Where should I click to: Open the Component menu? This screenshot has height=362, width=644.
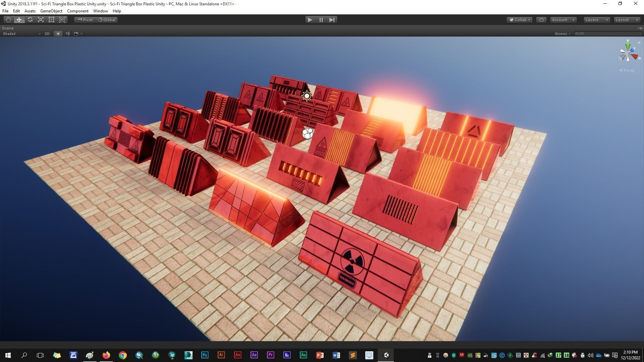click(77, 11)
